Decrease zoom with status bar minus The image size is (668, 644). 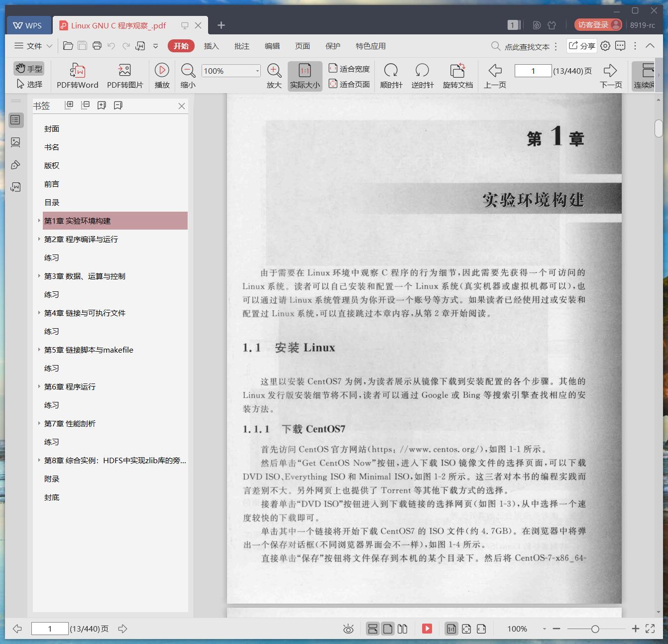tap(557, 629)
